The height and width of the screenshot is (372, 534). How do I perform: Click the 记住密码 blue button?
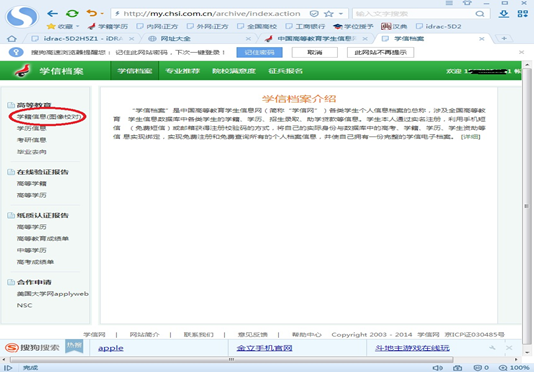click(x=259, y=52)
